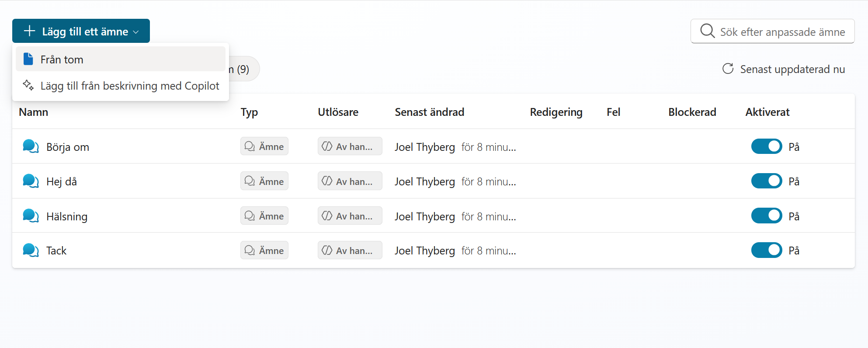
Task: Sort by the Namn column header
Action: point(34,112)
